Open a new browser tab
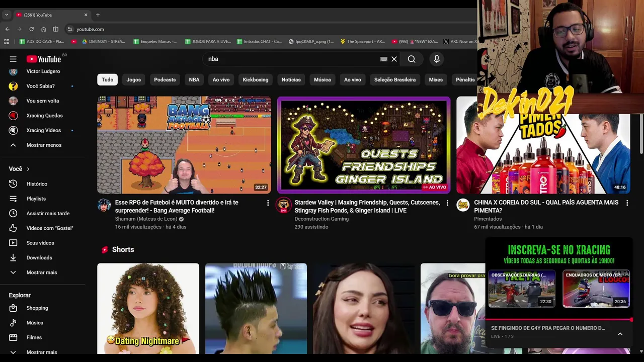Screen dimensions: 644x362 pyautogui.click(x=98, y=15)
